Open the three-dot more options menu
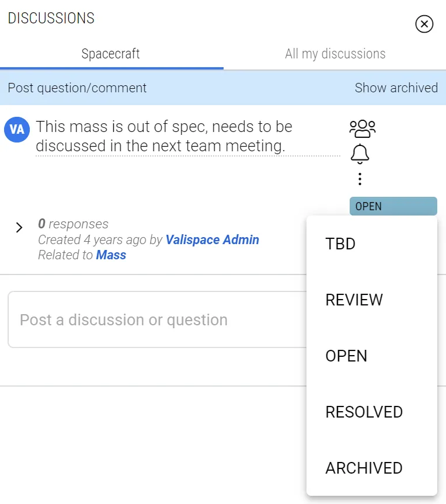This screenshot has height=504, width=446. click(360, 179)
